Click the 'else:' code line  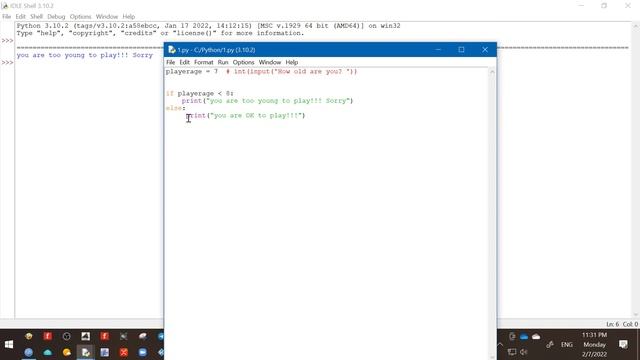click(x=176, y=108)
